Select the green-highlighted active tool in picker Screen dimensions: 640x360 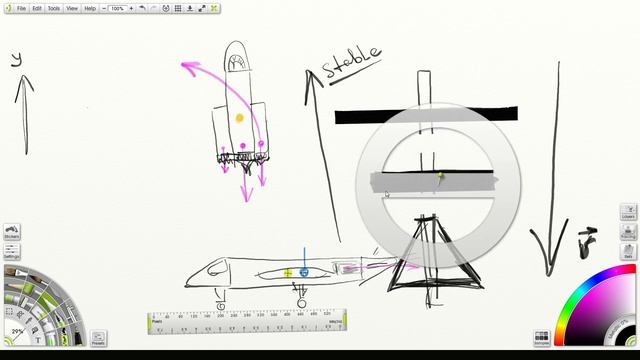pos(48,302)
